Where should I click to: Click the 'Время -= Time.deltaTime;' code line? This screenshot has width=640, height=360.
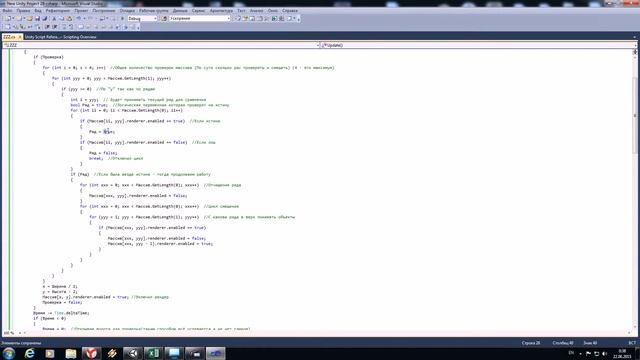coord(61,313)
